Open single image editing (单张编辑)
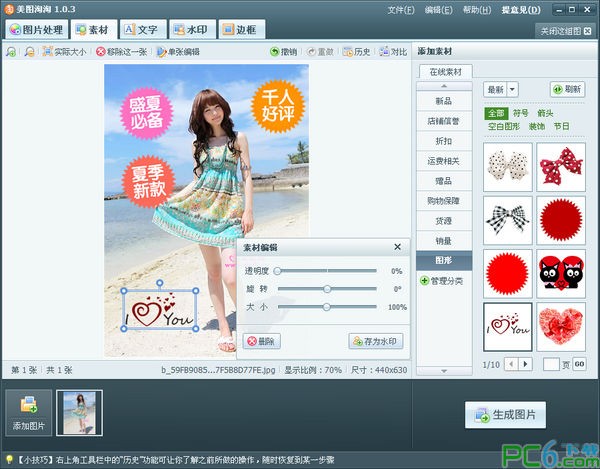 pos(178,52)
